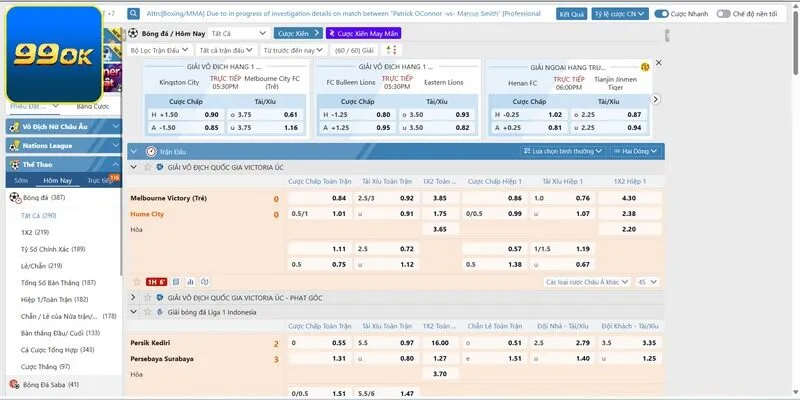Switch to the Trực tiếp tab

pyautogui.click(x=100, y=180)
